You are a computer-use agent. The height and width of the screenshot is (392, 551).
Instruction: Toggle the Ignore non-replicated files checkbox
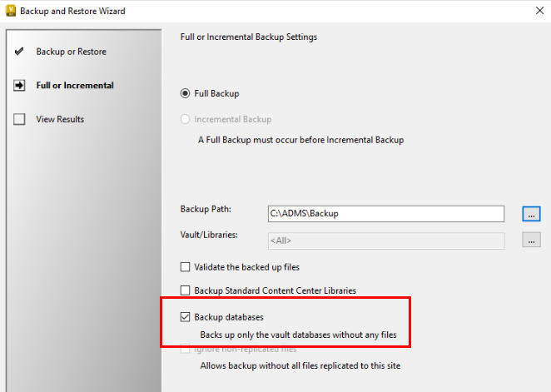coord(185,350)
